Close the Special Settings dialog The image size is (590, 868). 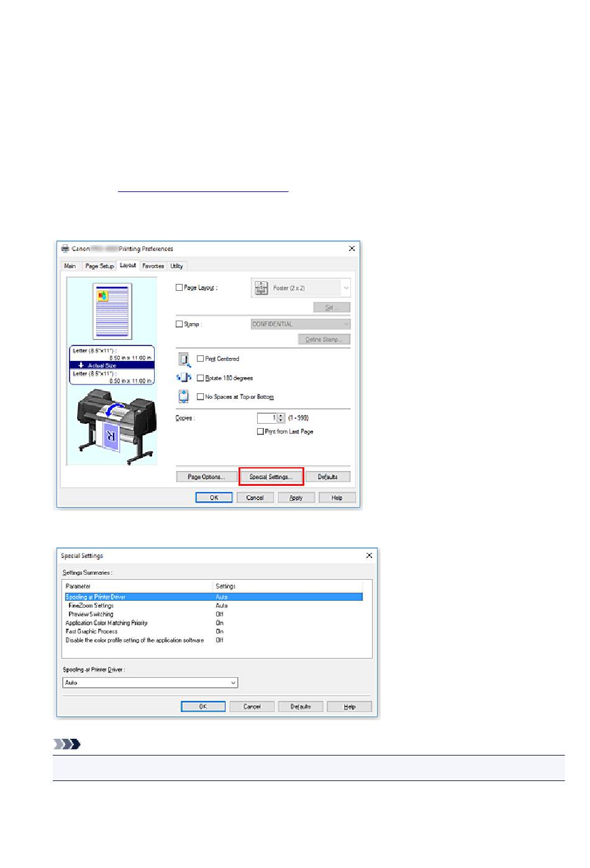click(x=370, y=555)
